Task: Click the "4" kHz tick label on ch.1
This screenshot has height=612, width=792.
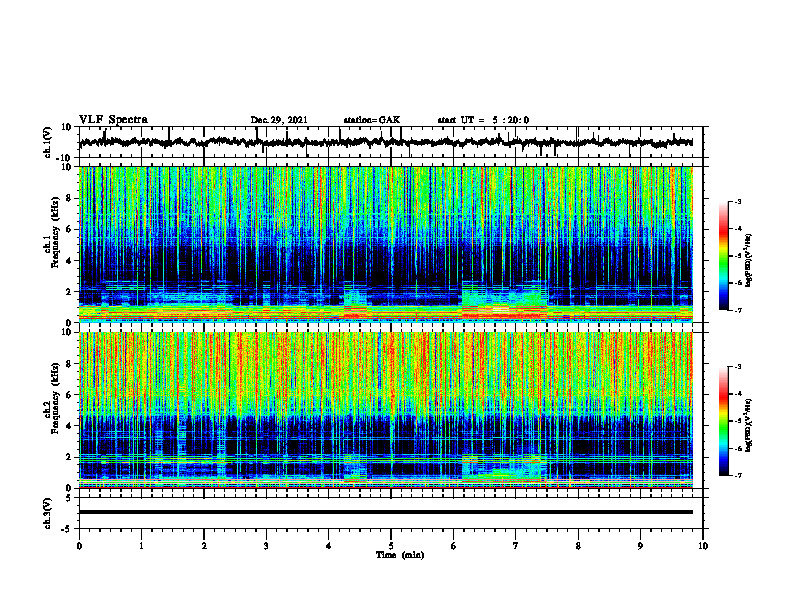Action: (x=69, y=261)
